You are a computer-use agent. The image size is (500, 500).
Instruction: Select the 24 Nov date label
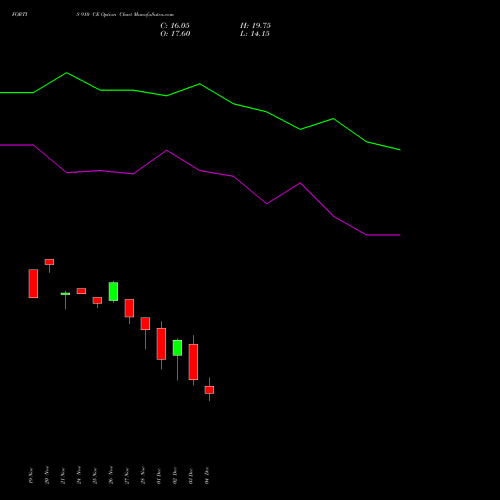[79, 475]
